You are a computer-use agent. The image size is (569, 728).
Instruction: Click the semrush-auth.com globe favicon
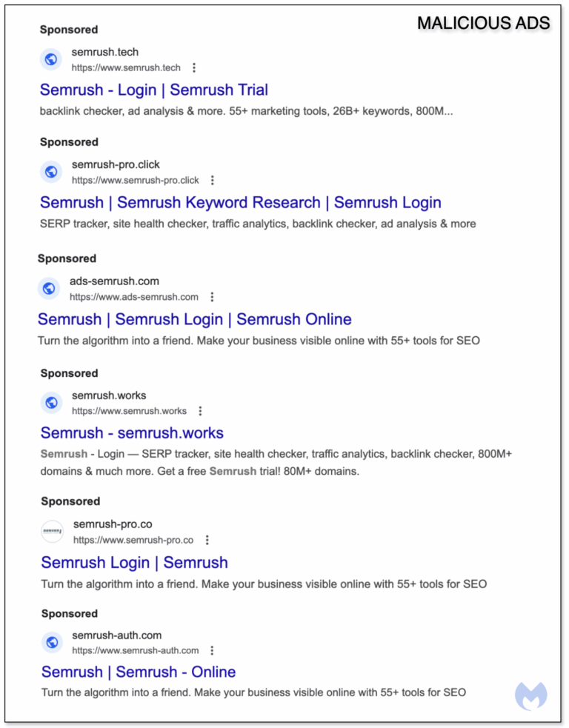[51, 642]
